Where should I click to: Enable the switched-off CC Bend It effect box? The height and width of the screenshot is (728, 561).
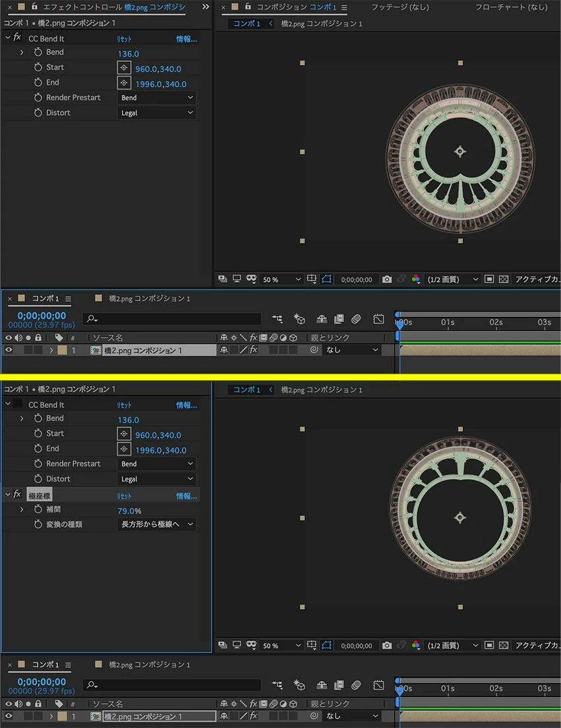click(x=17, y=403)
